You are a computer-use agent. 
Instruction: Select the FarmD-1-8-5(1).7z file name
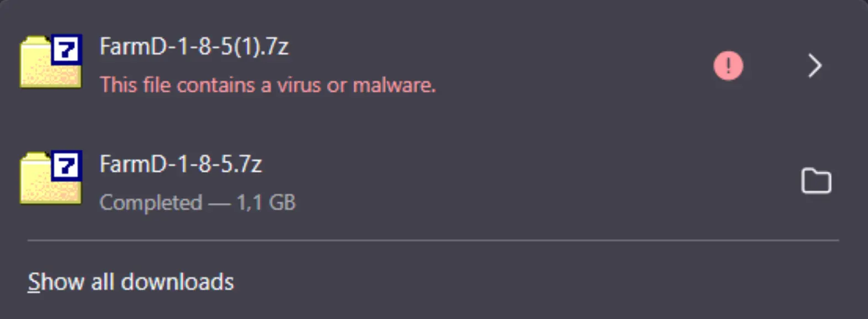[x=194, y=46]
